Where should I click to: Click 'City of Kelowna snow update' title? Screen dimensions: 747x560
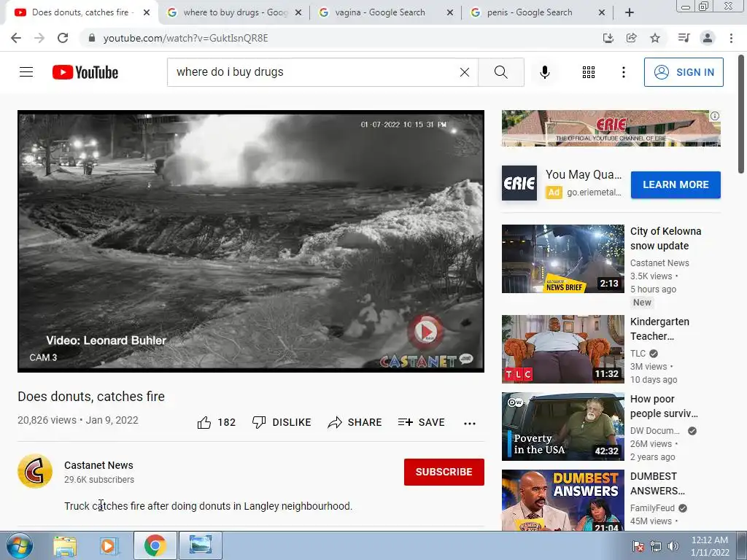point(665,238)
